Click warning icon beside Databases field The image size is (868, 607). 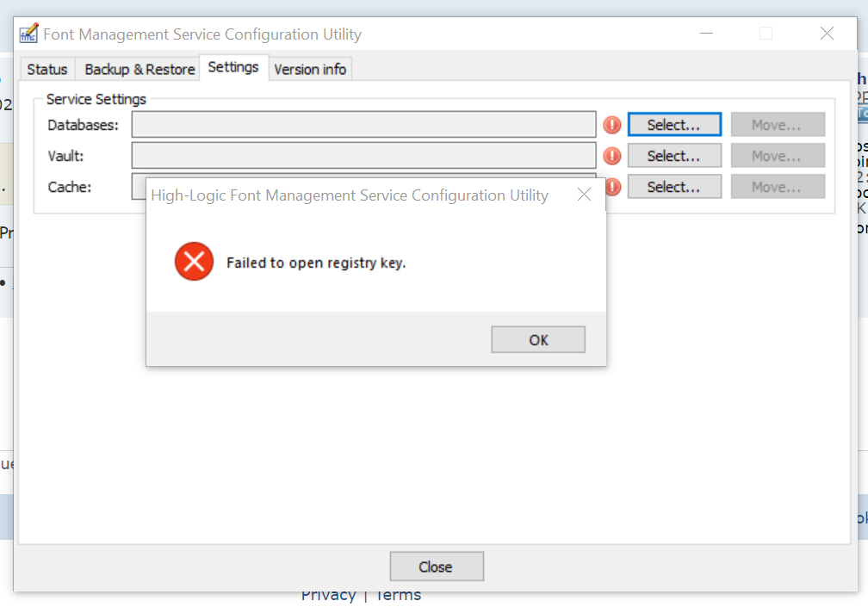[611, 125]
